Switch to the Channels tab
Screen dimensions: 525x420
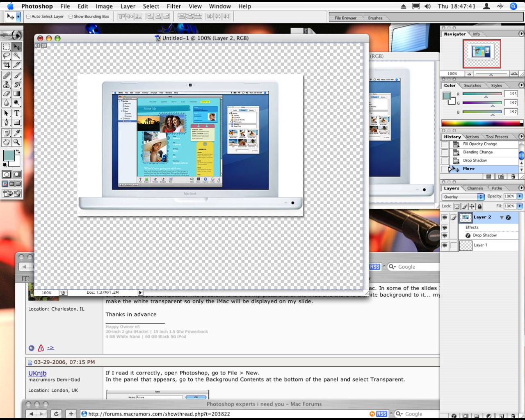(475, 188)
